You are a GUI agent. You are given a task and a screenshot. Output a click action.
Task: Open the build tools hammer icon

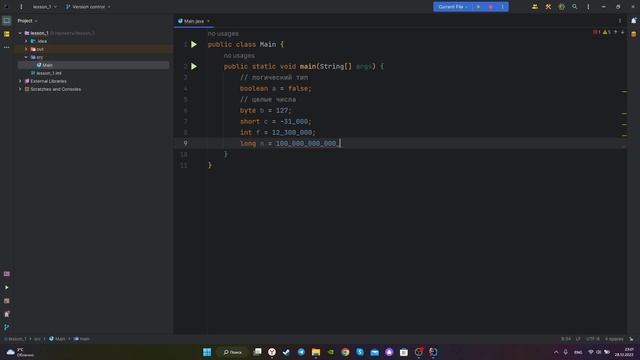click(x=548, y=7)
